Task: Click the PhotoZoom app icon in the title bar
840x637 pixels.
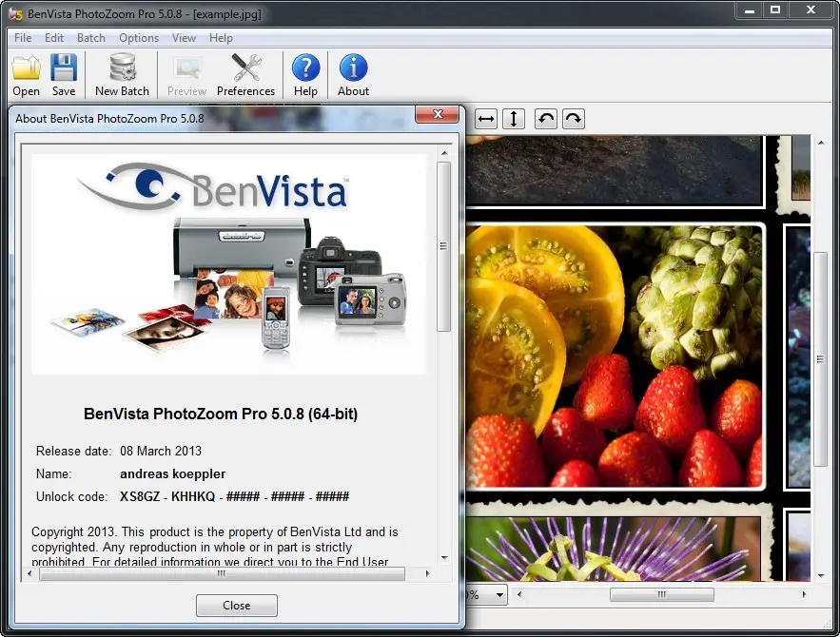Action: 15,14
